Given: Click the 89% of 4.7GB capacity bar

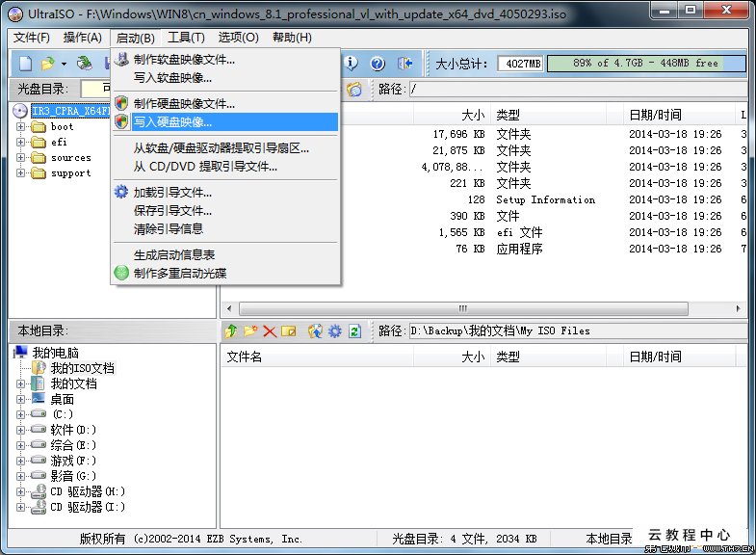Looking at the screenshot, I should tap(646, 64).
